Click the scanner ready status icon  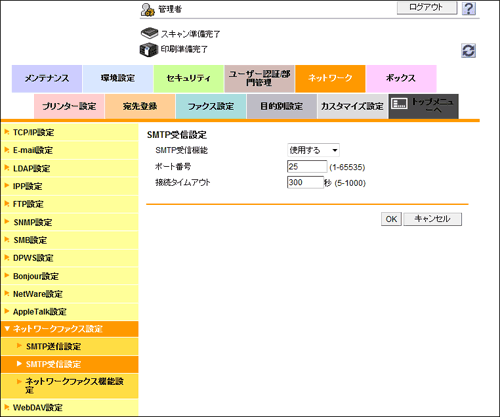[x=149, y=33]
